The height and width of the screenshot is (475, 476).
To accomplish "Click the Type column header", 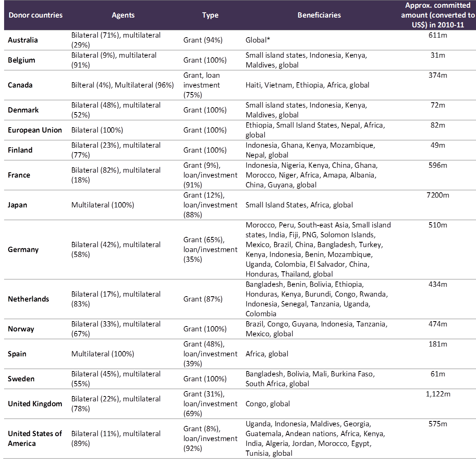I will coord(210,15).
